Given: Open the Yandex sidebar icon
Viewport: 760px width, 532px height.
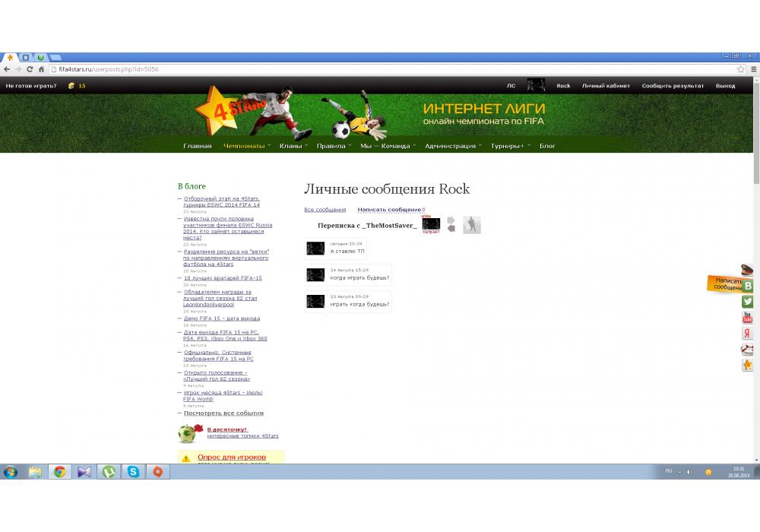Looking at the screenshot, I should (x=747, y=334).
